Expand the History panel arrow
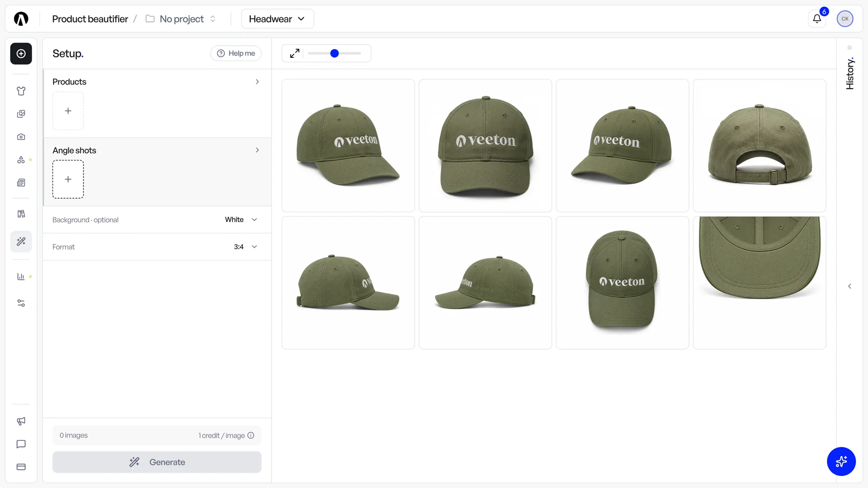868x488 pixels. 850,286
